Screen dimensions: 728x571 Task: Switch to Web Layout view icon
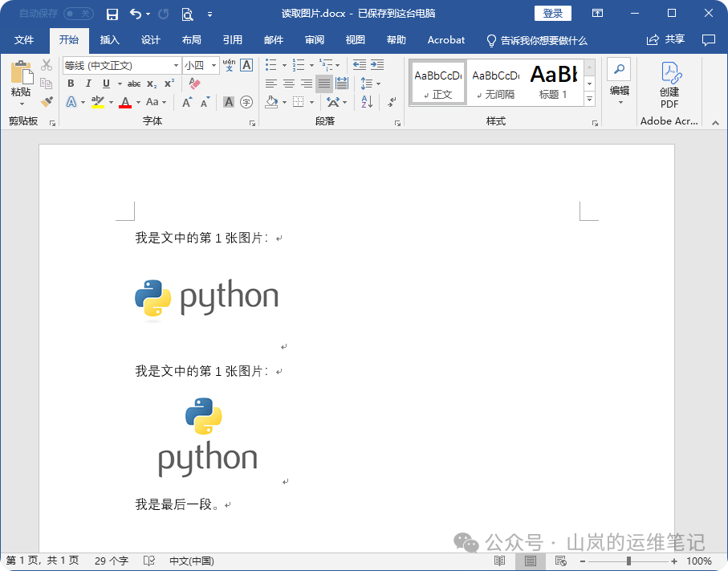coord(561,561)
